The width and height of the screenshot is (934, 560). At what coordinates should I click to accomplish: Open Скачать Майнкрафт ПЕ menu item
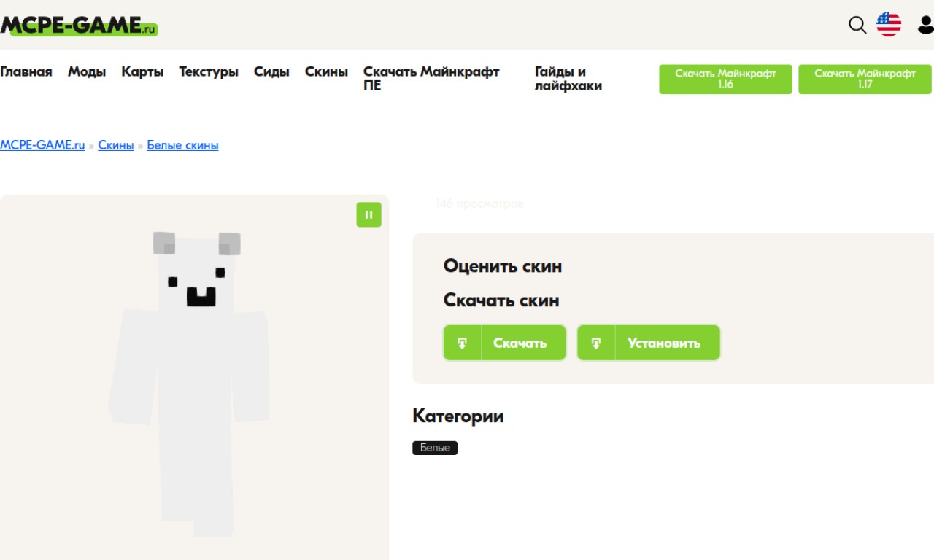(431, 79)
